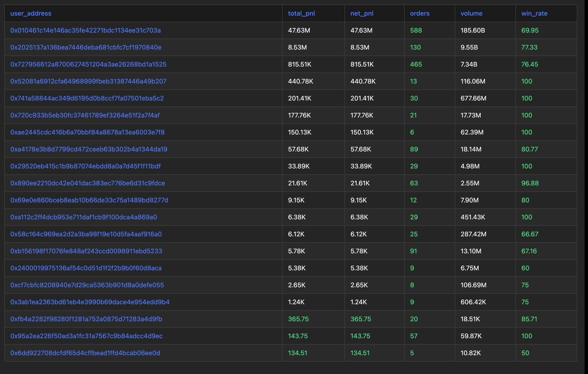The width and height of the screenshot is (588, 374).
Task: Sort by the win_rate column header
Action: click(534, 14)
